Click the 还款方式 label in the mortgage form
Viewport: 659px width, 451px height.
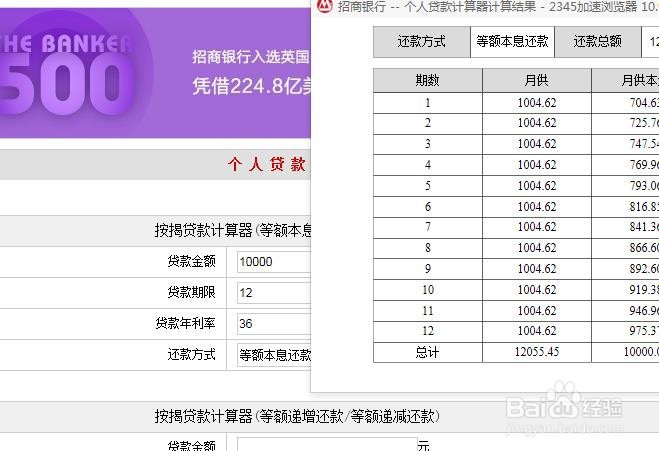click(191, 355)
